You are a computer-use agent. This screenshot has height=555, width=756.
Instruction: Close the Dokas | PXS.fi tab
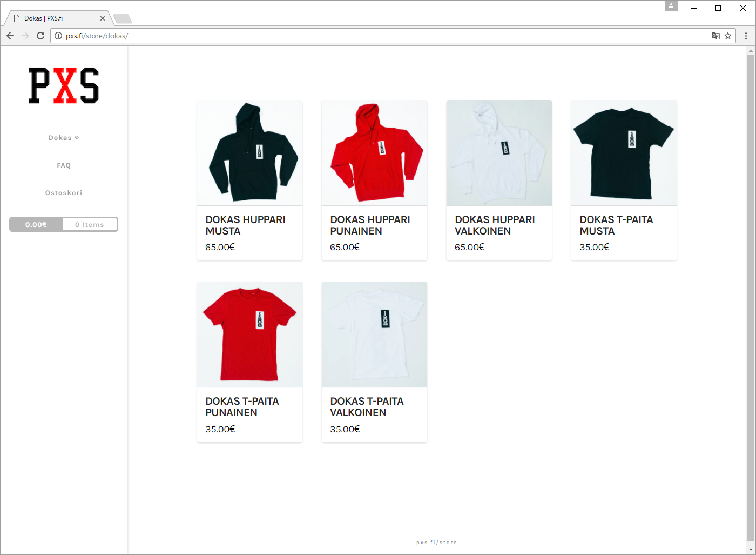coord(103,18)
